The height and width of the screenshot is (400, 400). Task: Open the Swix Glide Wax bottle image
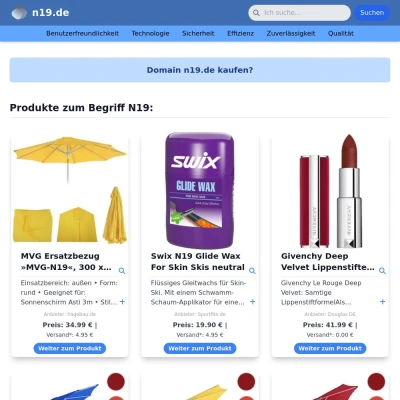(x=200, y=190)
